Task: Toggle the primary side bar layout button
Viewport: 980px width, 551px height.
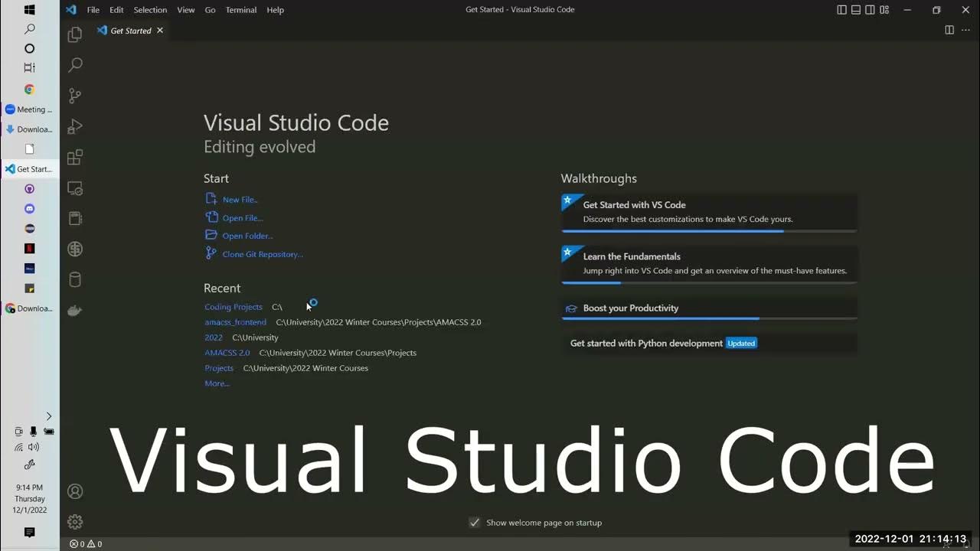Action: pyautogui.click(x=841, y=10)
